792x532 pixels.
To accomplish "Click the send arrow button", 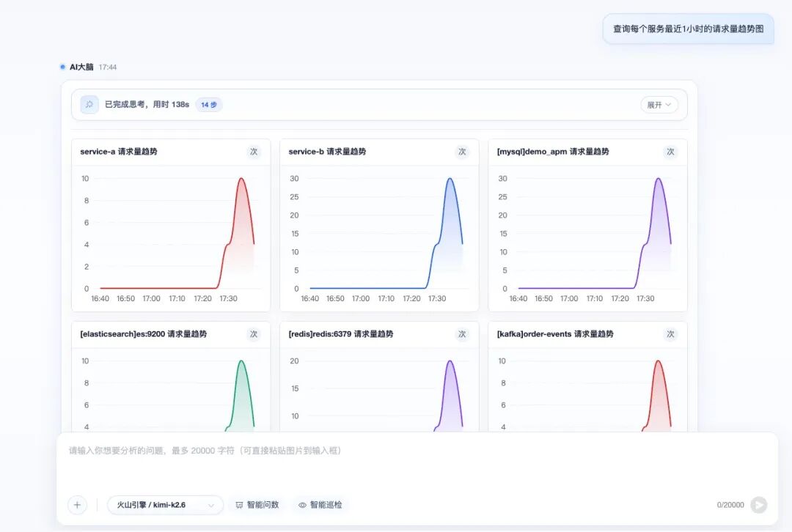I will point(759,505).
